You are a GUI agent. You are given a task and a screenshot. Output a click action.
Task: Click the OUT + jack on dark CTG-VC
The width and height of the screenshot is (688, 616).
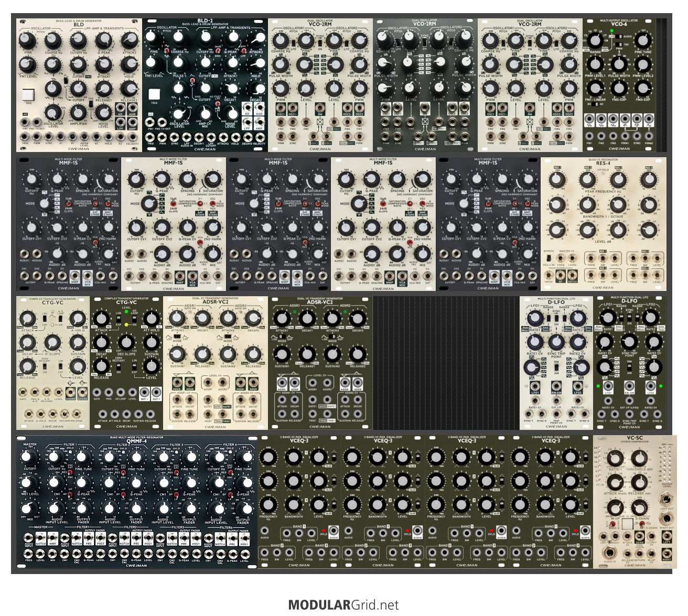(x=156, y=392)
